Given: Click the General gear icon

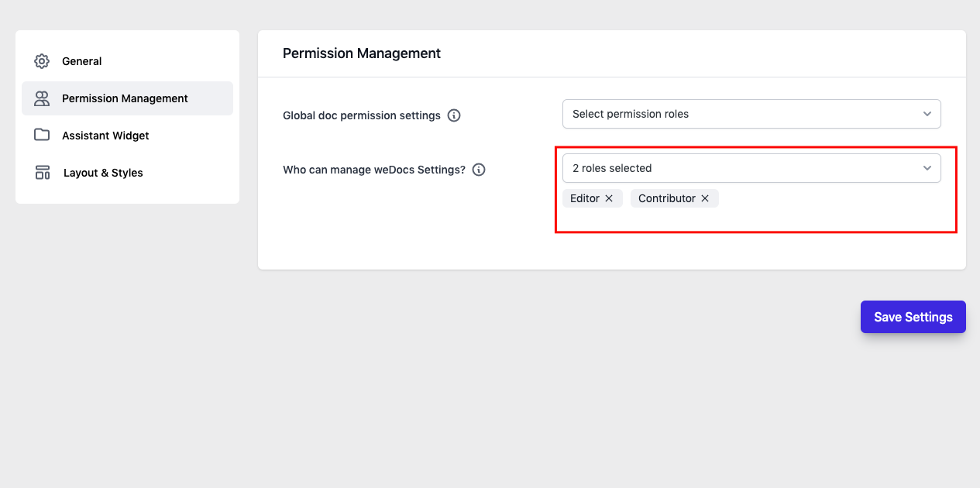Looking at the screenshot, I should [x=42, y=61].
